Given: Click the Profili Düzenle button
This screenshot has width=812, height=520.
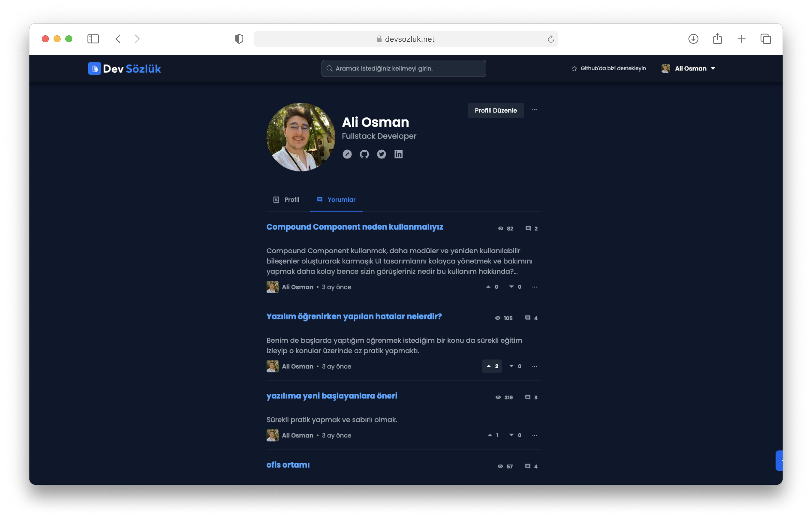Looking at the screenshot, I should (x=496, y=110).
